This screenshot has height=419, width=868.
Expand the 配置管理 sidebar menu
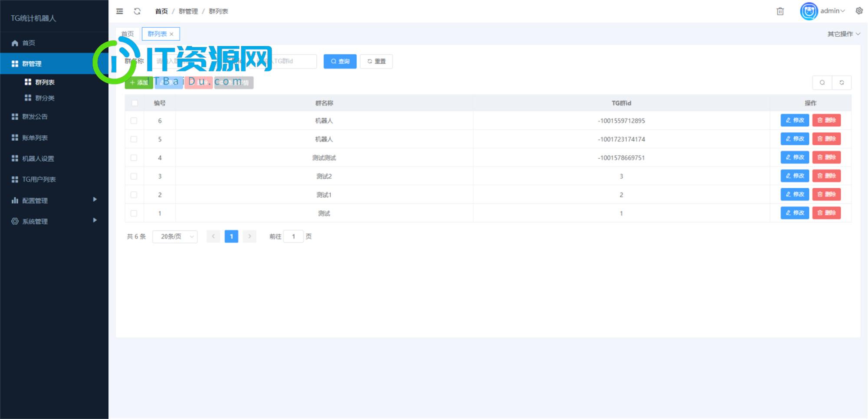[54, 200]
